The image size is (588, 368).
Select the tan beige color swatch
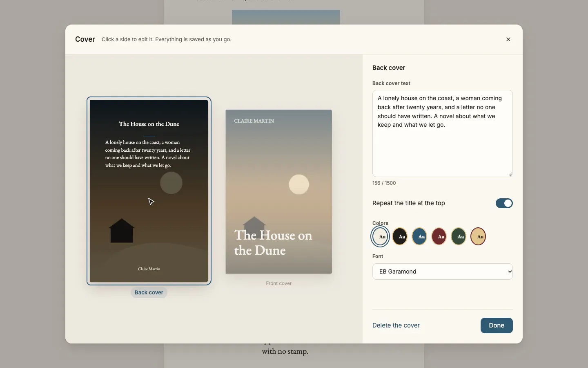pyautogui.click(x=479, y=236)
